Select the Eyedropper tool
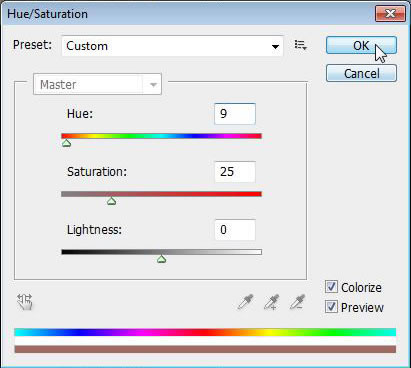This screenshot has width=411, height=368. pos(245,302)
